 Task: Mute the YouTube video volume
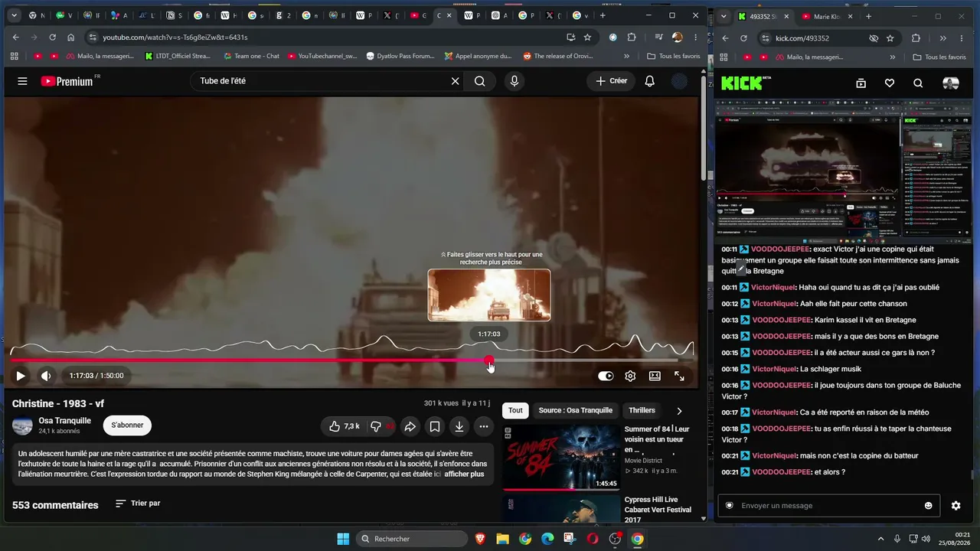click(46, 376)
